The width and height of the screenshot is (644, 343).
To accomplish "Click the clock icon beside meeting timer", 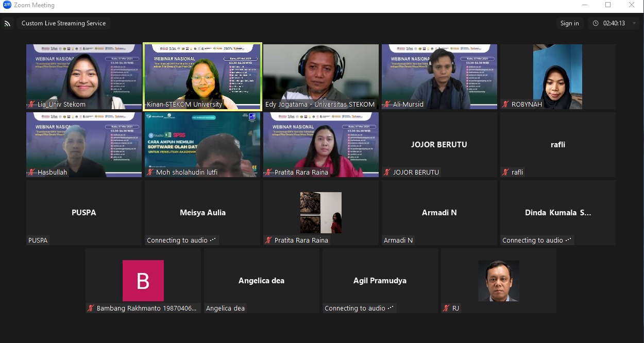I will [x=596, y=23].
